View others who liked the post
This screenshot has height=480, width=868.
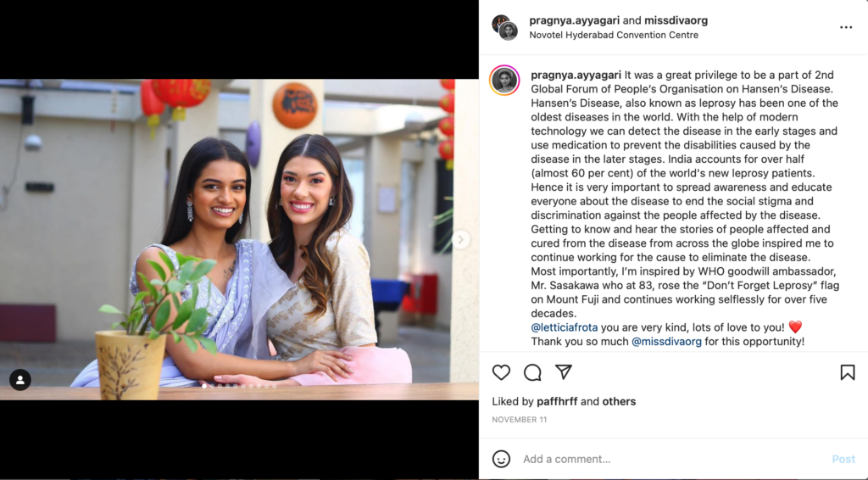(x=619, y=401)
